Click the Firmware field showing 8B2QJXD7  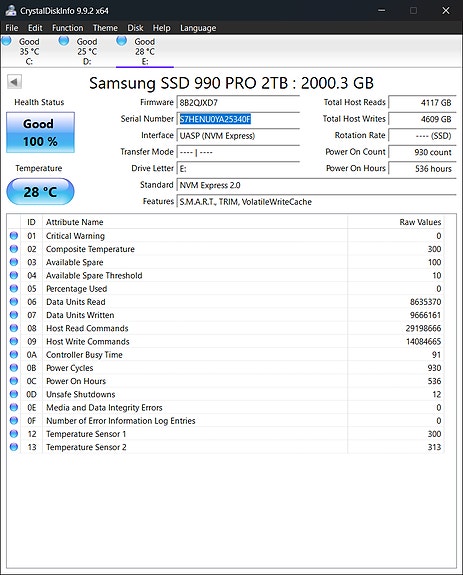click(238, 102)
